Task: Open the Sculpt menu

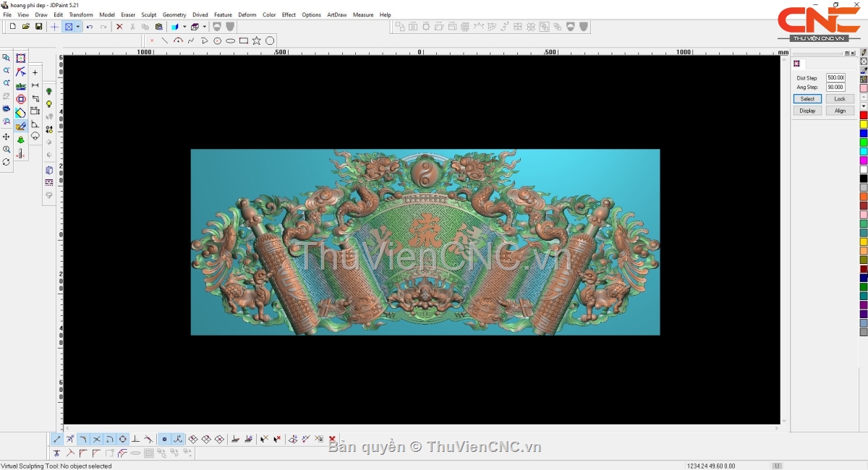Action: click(x=149, y=14)
